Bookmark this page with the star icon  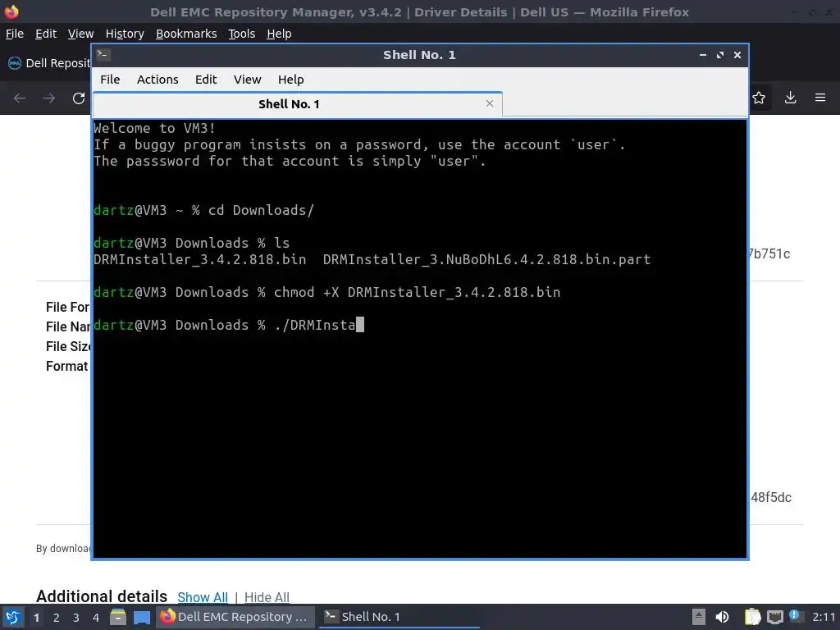[x=759, y=98]
